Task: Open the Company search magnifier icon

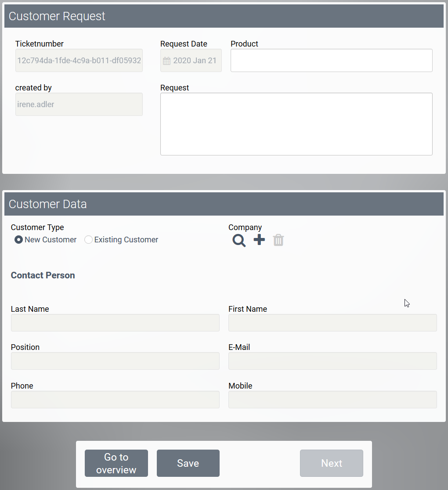Action: click(239, 240)
